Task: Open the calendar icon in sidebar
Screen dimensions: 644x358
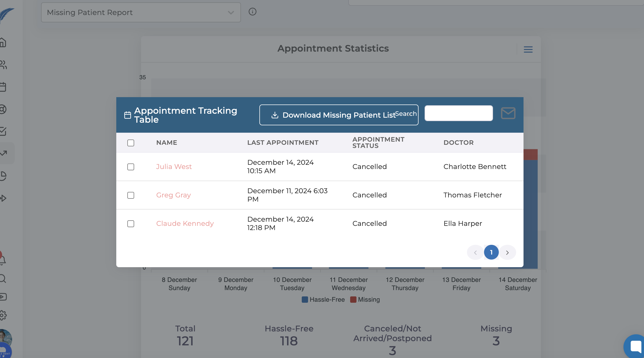Action: point(3,87)
